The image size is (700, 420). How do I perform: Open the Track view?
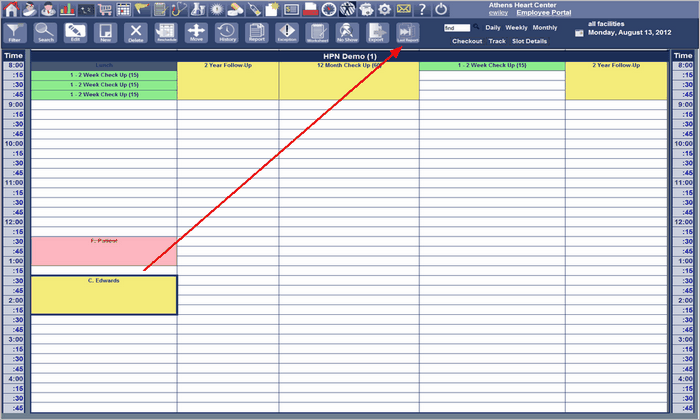pos(497,41)
